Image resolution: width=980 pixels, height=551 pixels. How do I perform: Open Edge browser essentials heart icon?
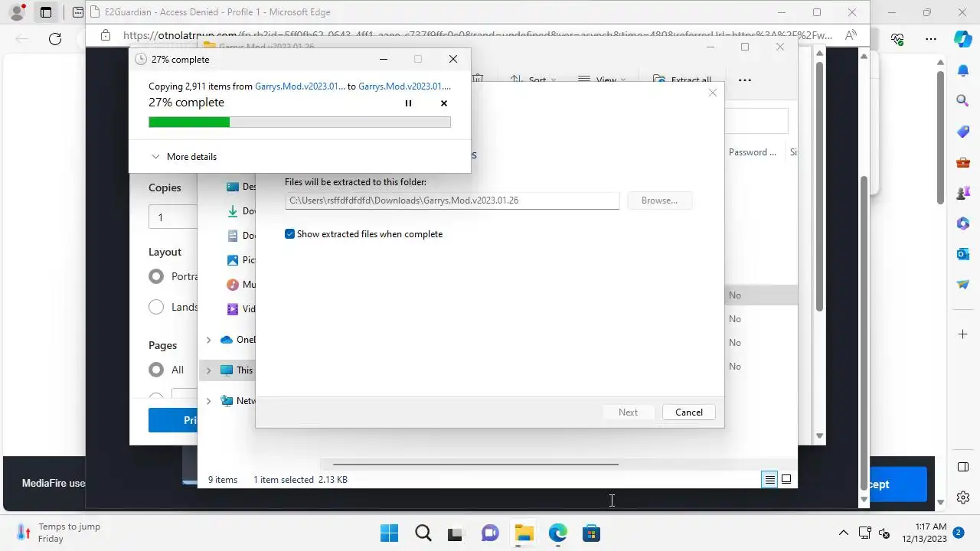pyautogui.click(x=897, y=39)
